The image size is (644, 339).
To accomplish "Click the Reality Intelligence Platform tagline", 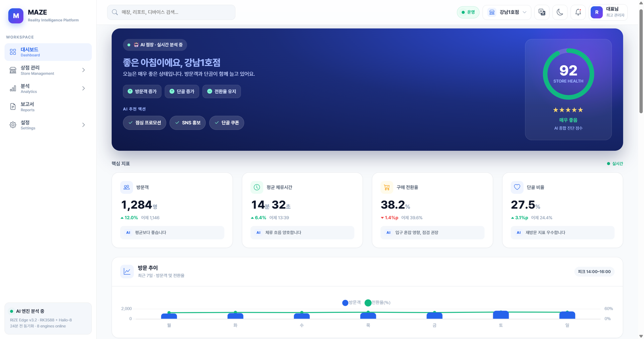I will [53, 20].
